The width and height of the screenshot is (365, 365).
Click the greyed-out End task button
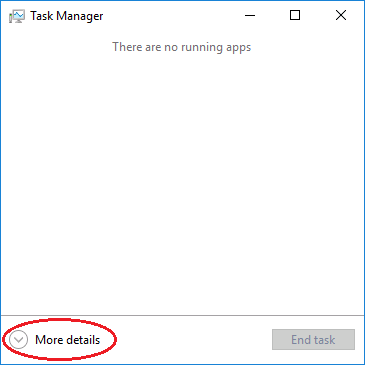click(313, 340)
